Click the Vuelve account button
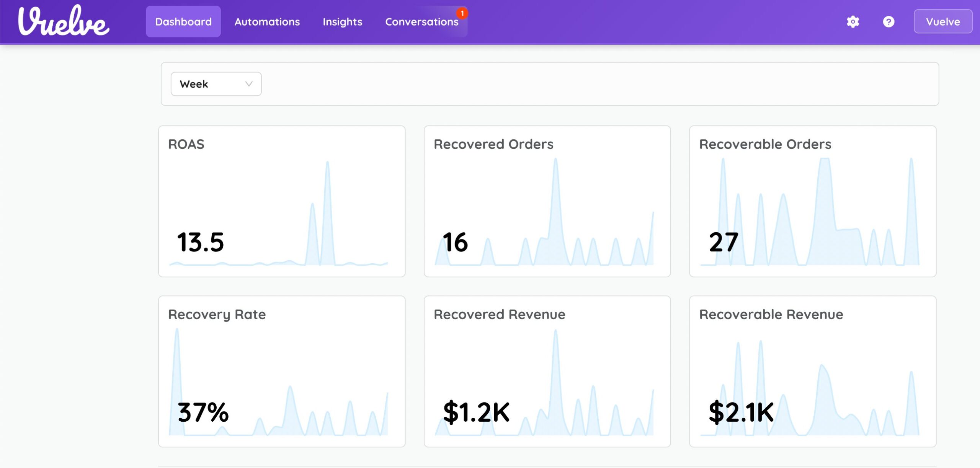Screen dimensions: 980x468 942,22
